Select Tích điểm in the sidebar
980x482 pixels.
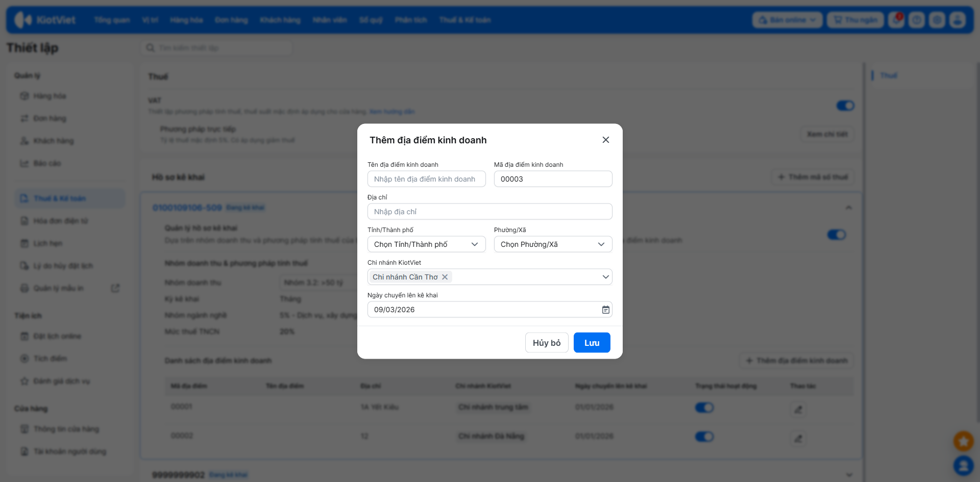click(70, 359)
